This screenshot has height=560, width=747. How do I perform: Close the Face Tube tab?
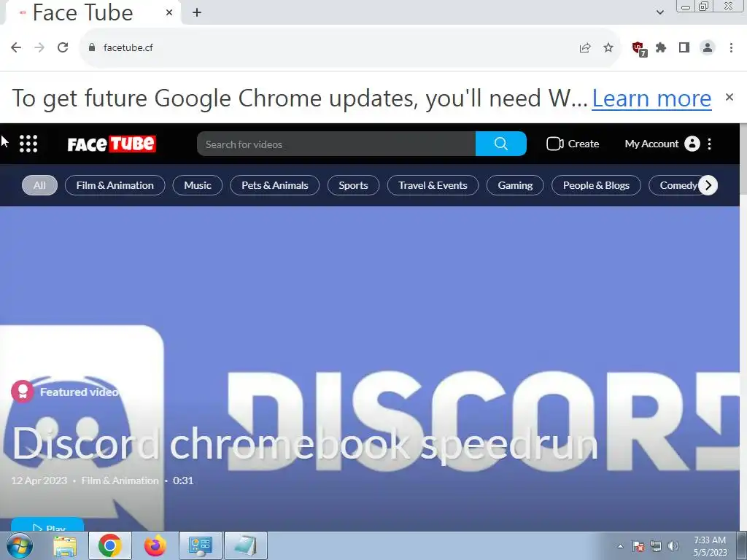pyautogui.click(x=169, y=12)
